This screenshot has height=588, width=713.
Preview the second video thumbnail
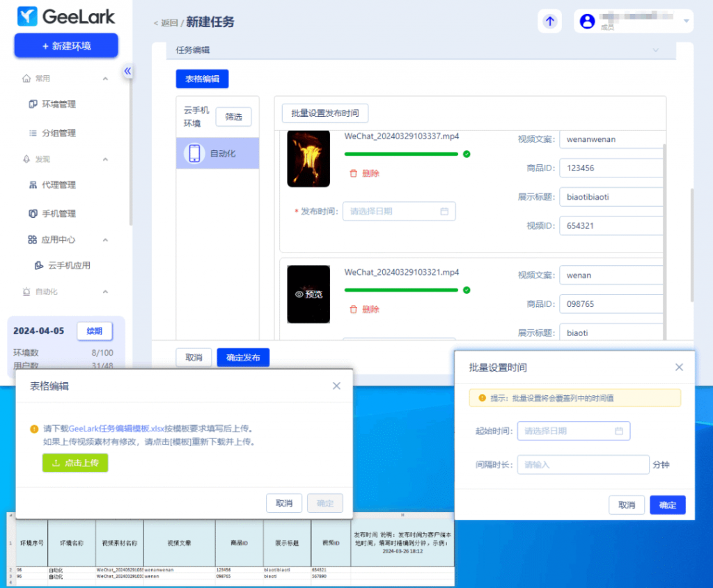(308, 294)
